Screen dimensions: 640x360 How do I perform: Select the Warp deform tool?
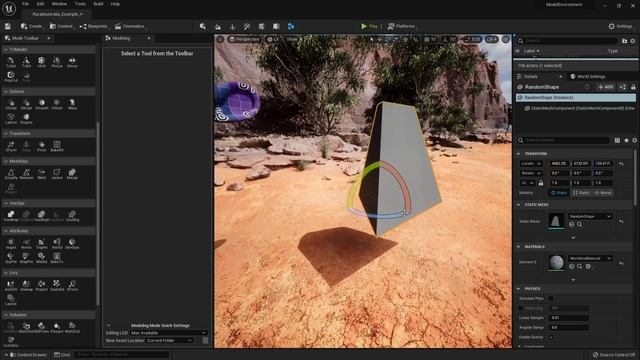(x=72, y=104)
